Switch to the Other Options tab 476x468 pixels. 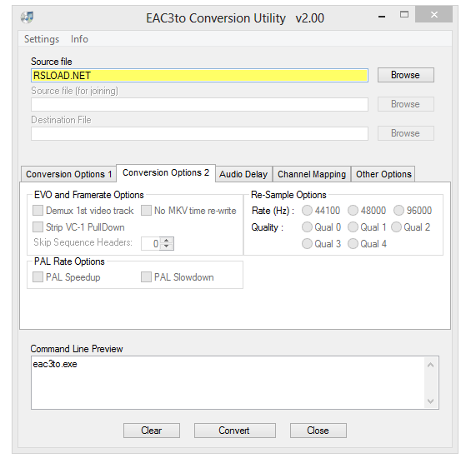click(383, 174)
